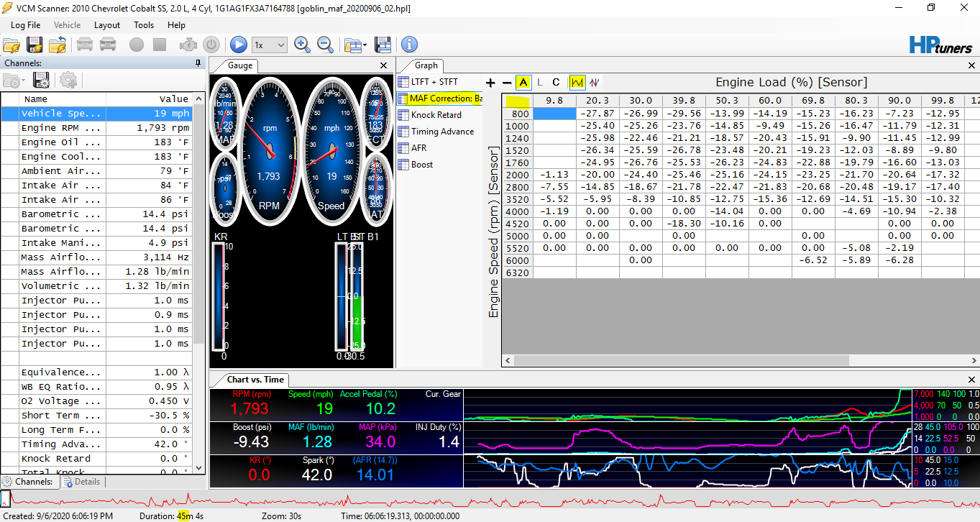Open the blue info icon

pos(409,45)
